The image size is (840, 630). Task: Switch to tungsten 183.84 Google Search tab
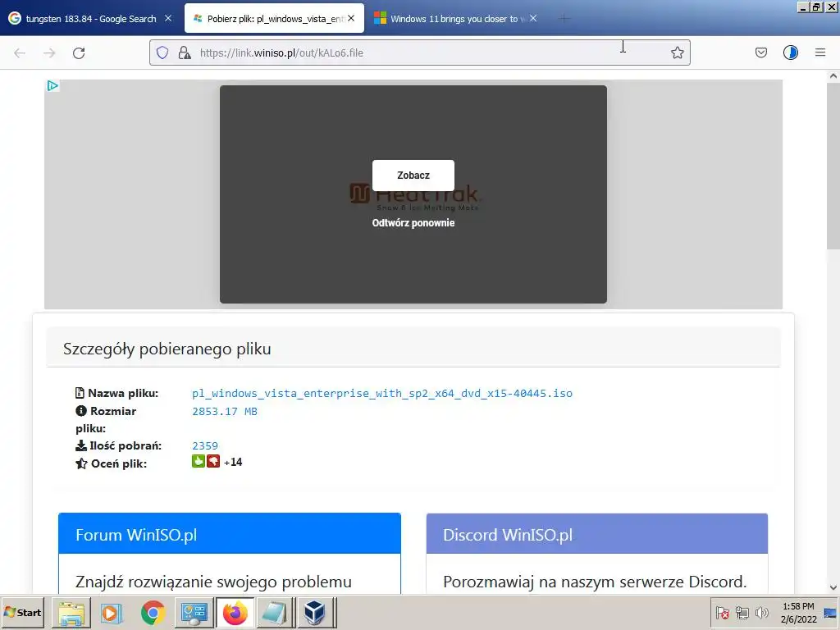(91, 19)
